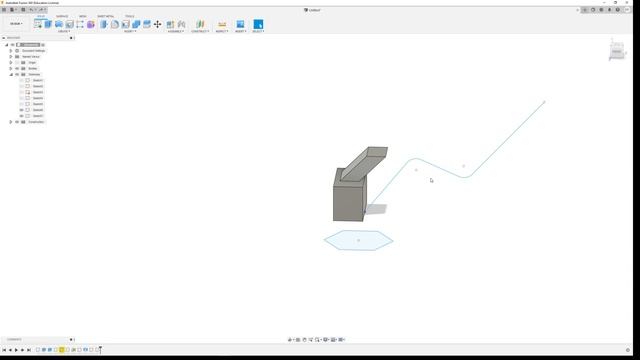Hide Sketch7 using its eye icon
The image size is (640, 360).
22,116
